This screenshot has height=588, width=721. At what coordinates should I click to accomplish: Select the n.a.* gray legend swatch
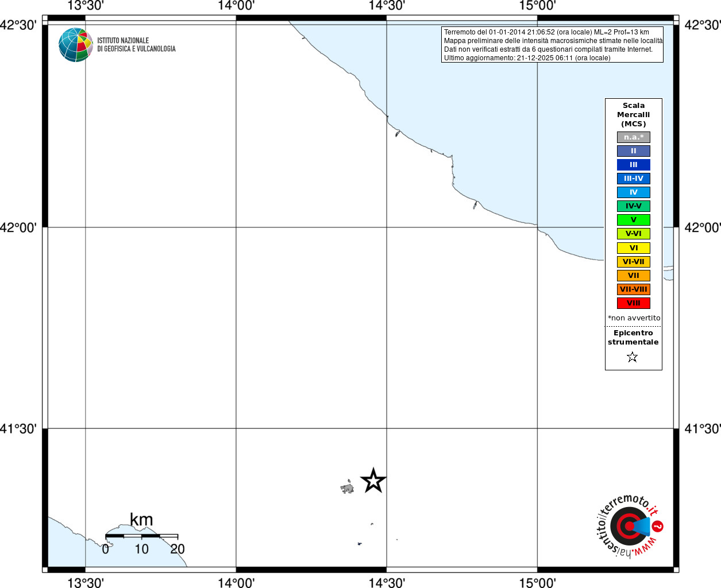tap(634, 137)
